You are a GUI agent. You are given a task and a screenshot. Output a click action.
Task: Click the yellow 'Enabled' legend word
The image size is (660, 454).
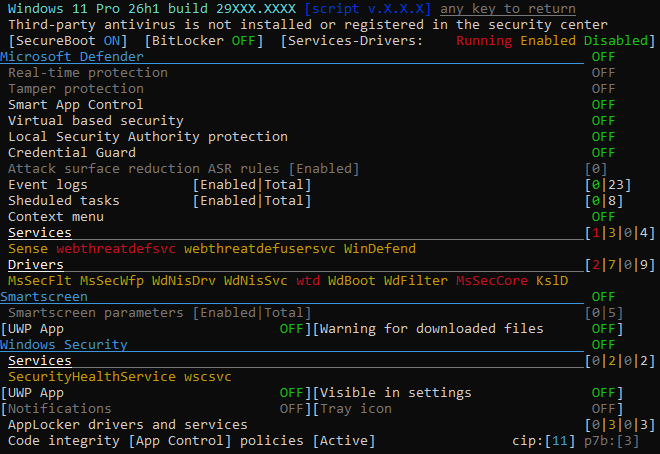pos(548,40)
